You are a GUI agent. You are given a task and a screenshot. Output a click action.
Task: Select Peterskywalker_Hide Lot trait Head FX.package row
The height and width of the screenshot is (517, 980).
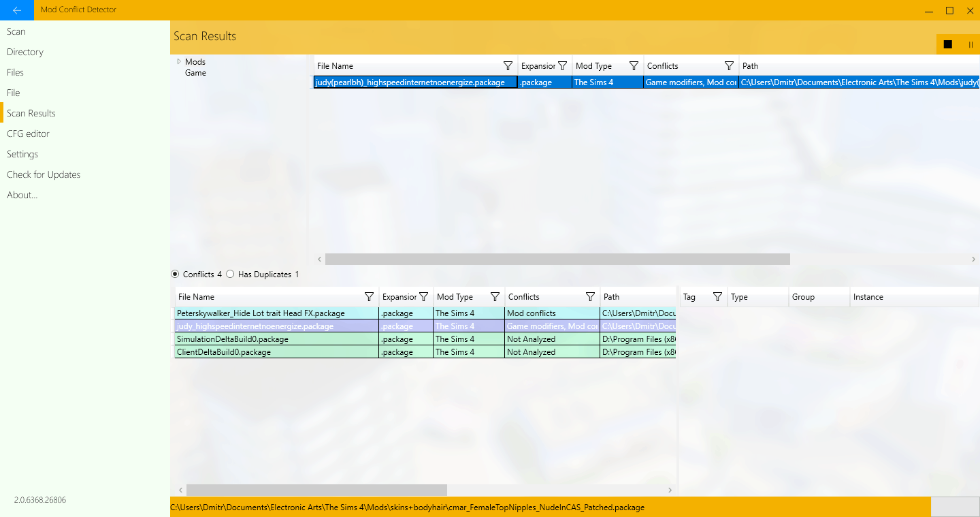(x=261, y=313)
